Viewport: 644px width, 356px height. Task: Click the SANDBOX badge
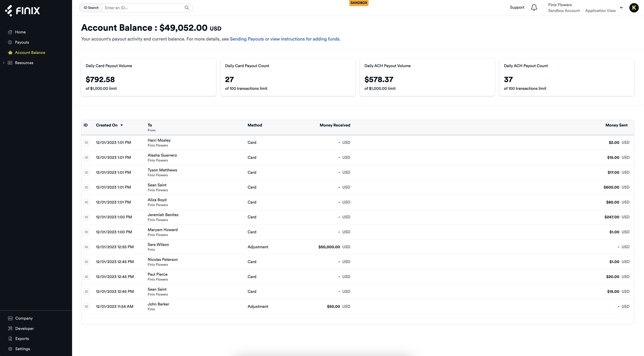359,3
